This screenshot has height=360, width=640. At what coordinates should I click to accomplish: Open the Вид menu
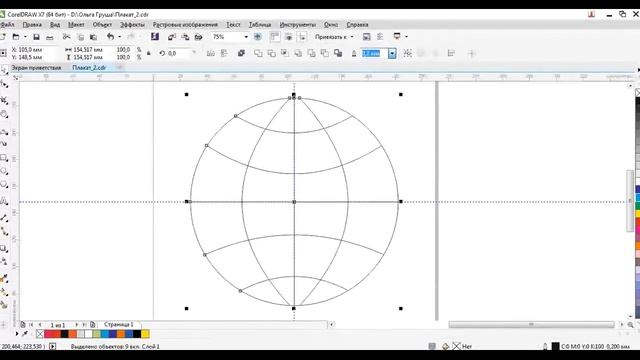coord(55,25)
